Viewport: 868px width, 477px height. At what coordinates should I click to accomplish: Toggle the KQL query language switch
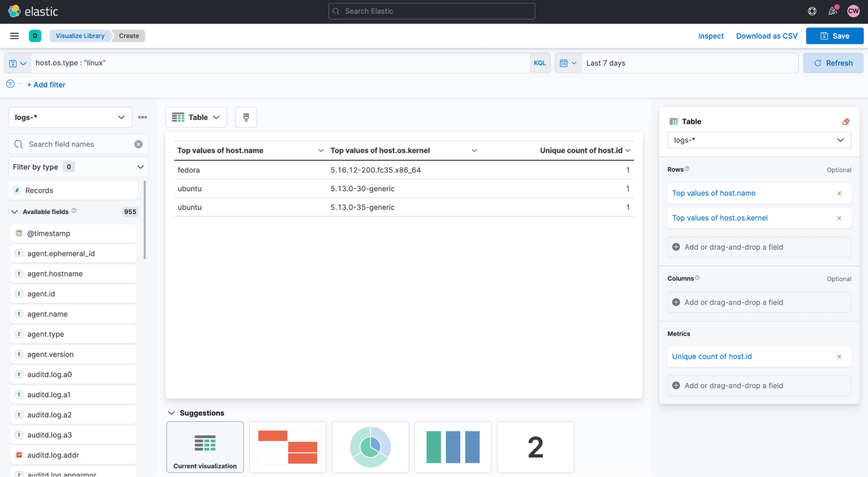coord(539,63)
